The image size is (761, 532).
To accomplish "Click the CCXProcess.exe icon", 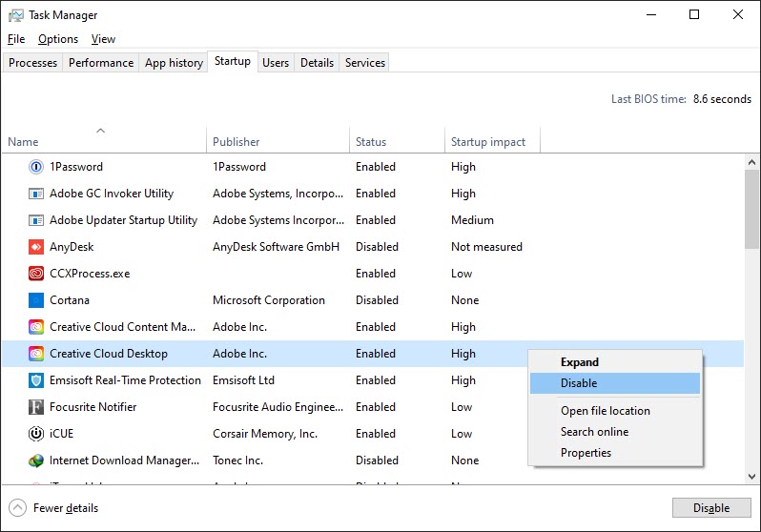I will [x=36, y=274].
